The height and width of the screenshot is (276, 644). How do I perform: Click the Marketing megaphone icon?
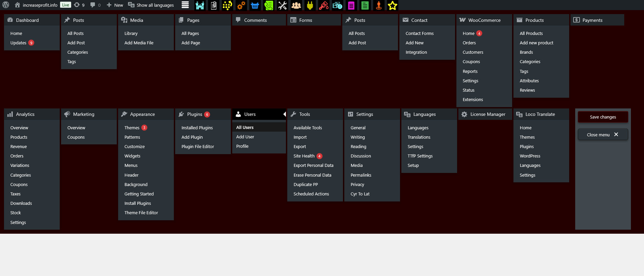(67, 114)
